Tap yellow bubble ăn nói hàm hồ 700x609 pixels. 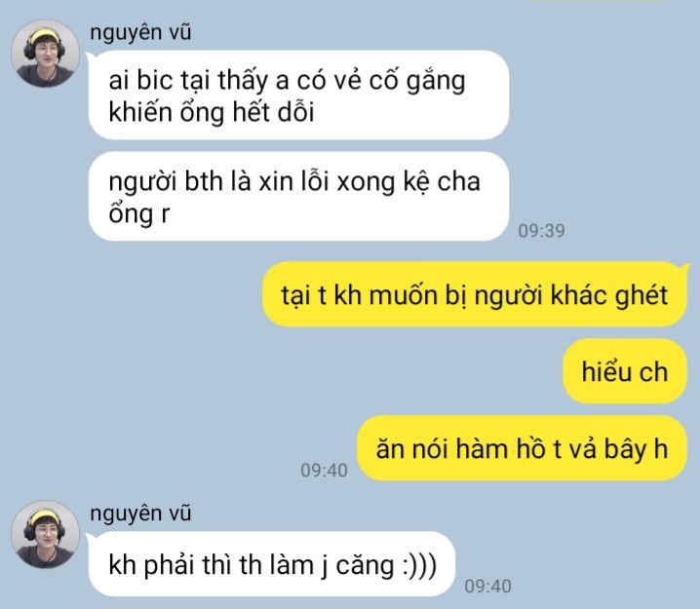pyautogui.click(x=522, y=448)
